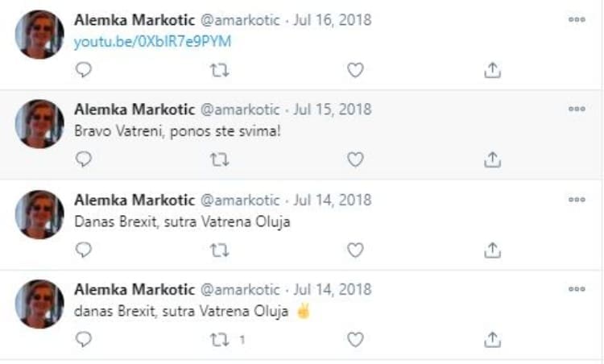Like the youtu.be link tweet
Image resolution: width=604 pixels, height=364 pixels.
tap(355, 70)
